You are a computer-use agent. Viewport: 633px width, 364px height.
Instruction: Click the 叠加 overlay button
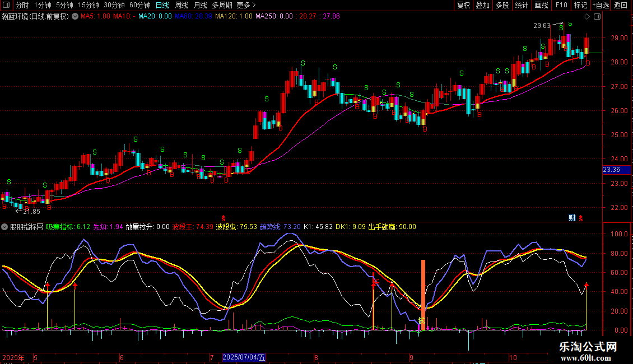click(x=482, y=5)
